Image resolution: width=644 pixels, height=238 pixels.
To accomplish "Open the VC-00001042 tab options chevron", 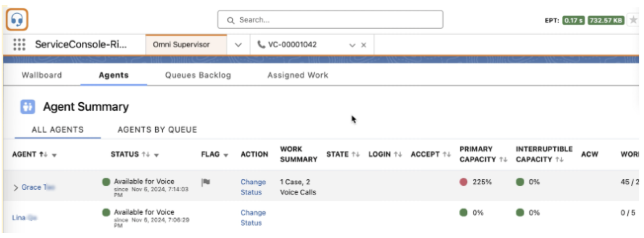I will point(352,45).
